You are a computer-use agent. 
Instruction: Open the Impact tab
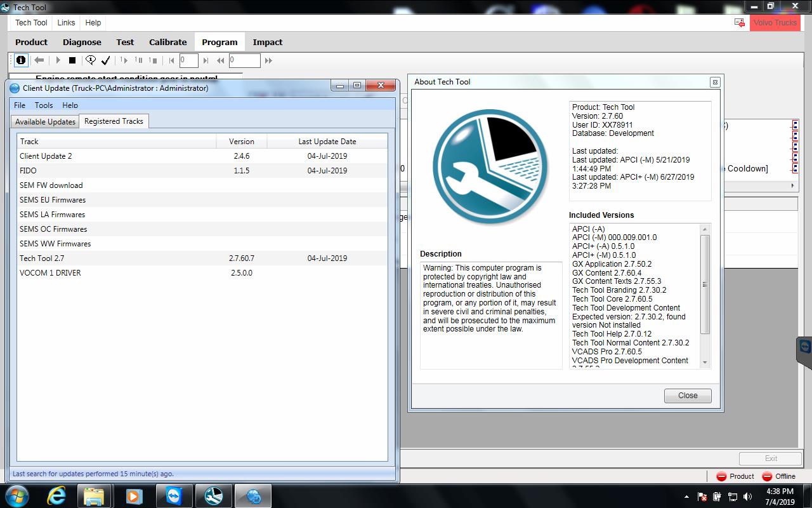[268, 42]
